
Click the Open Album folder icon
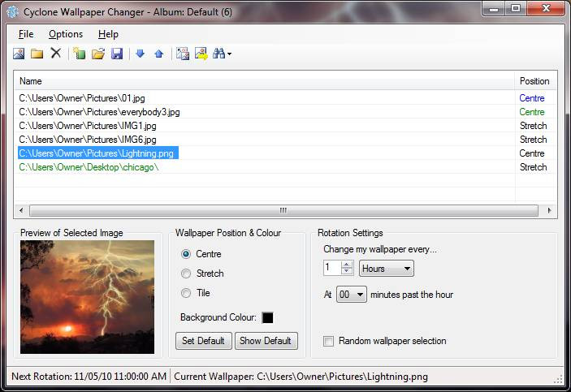98,54
